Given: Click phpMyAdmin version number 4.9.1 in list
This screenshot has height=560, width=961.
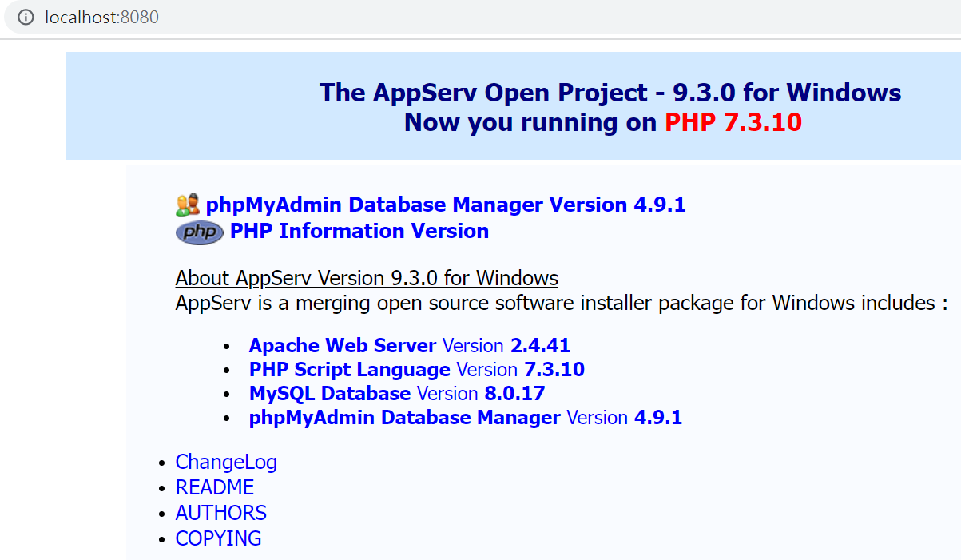Looking at the screenshot, I should [x=658, y=418].
